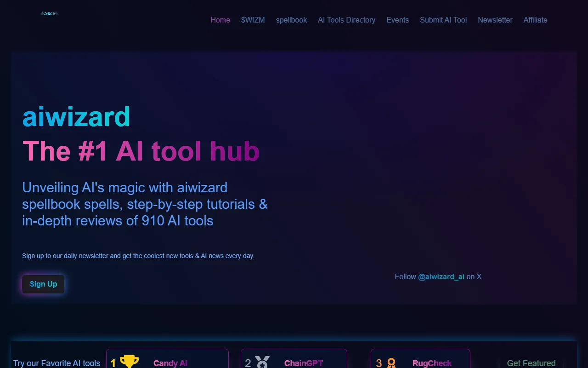Open the spellbook nav link
588x368 pixels.
(291, 20)
